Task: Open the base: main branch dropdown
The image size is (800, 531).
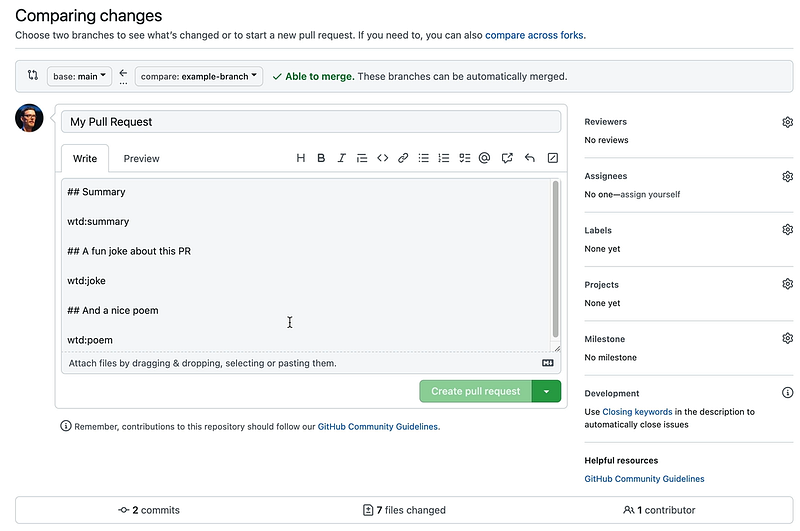Action: tap(79, 77)
